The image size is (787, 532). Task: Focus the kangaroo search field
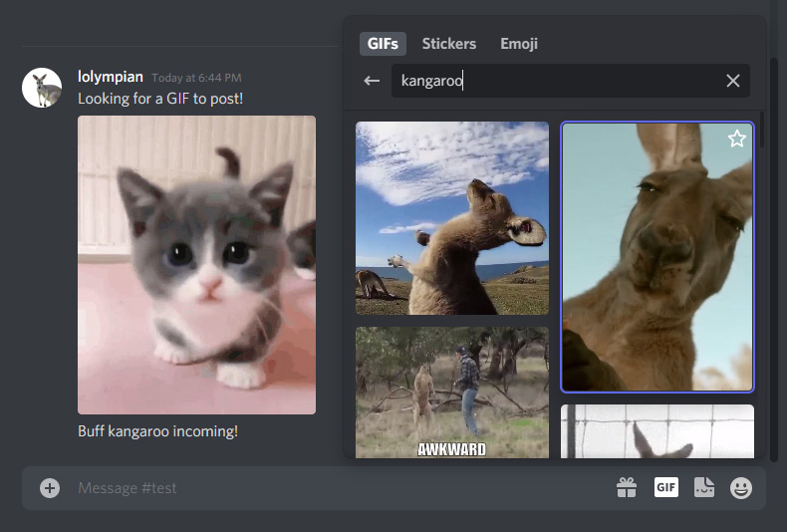coord(558,81)
